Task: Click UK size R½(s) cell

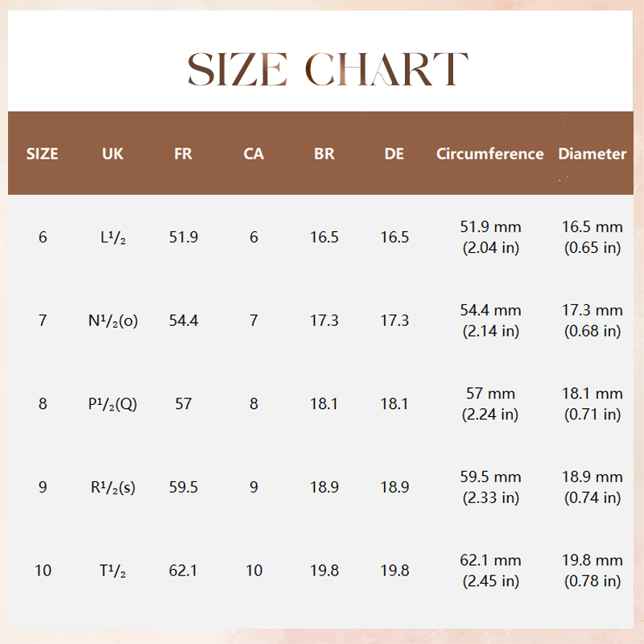Action: tap(113, 487)
